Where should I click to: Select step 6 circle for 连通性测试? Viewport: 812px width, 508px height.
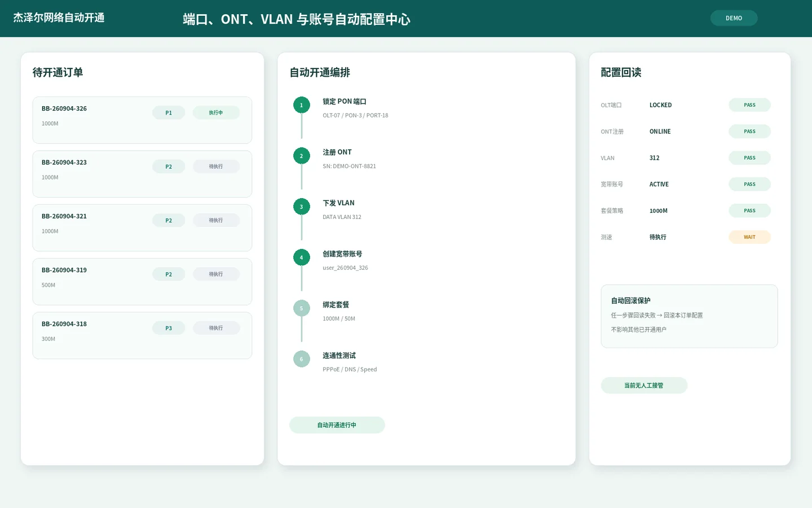[302, 359]
